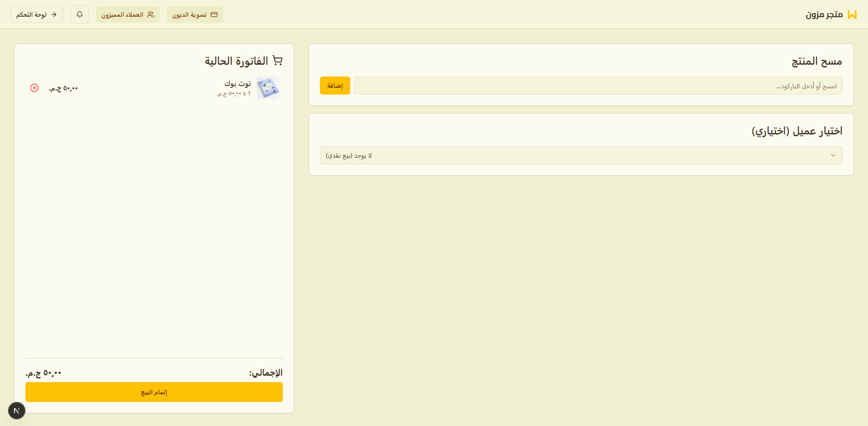Open the round black N dev tools icon
This screenshot has height=426, width=868.
[x=17, y=411]
